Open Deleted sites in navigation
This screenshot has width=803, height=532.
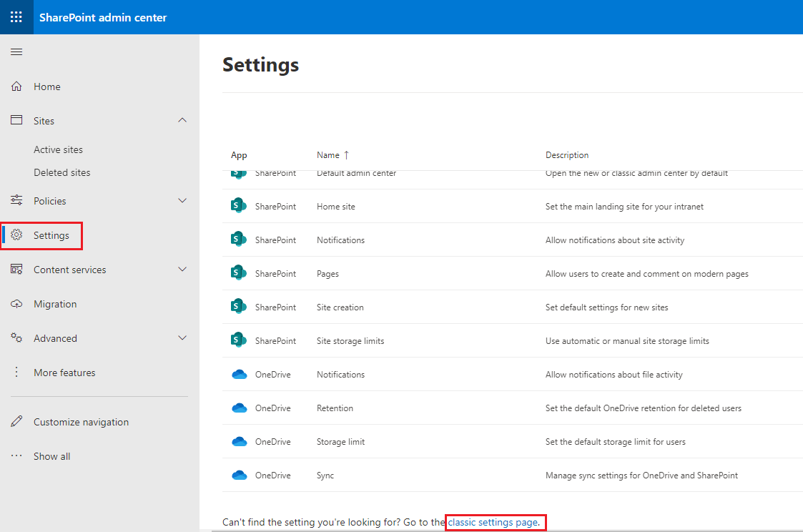pos(62,172)
